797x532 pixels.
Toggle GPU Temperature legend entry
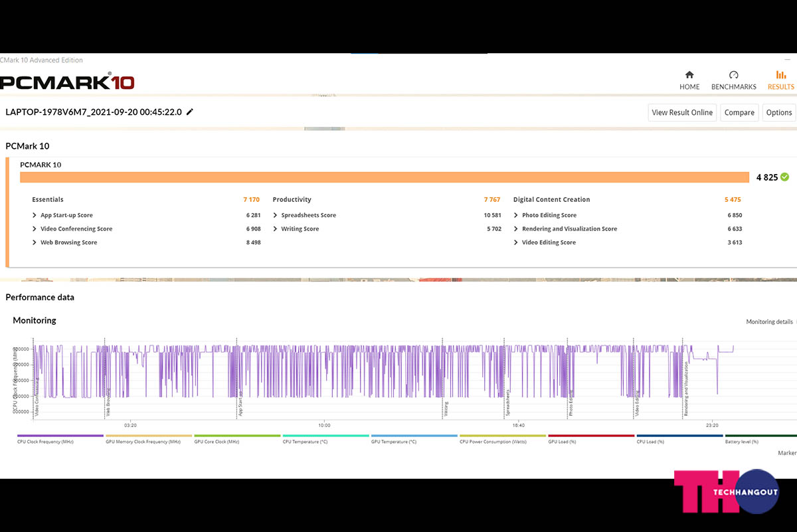(414, 440)
